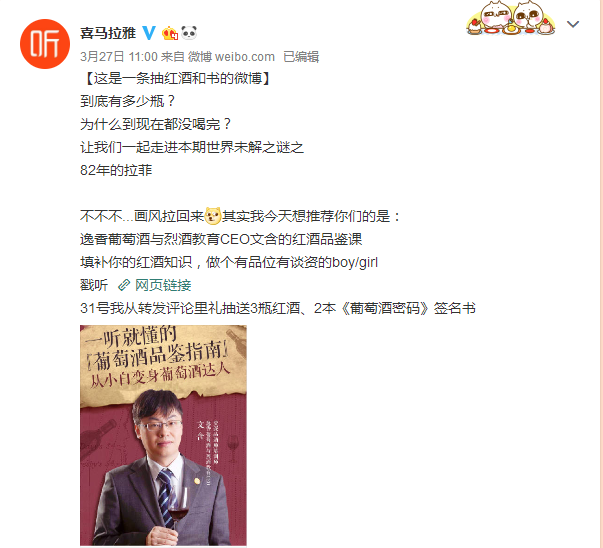Open the 微博 weibo.com source link

(x=231, y=57)
